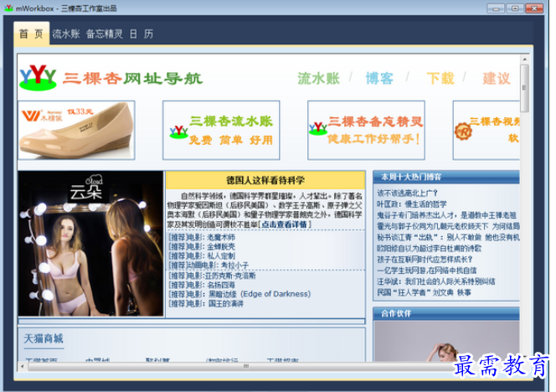Open movie recommendation 国王的演讲
Viewport: 556px width, 392px height.
(206, 304)
